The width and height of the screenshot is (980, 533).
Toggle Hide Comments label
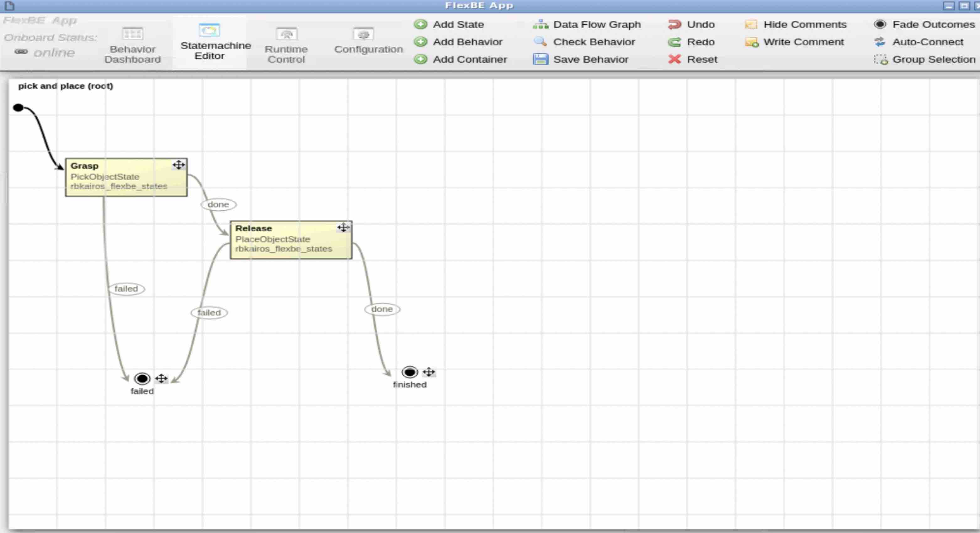tap(805, 24)
